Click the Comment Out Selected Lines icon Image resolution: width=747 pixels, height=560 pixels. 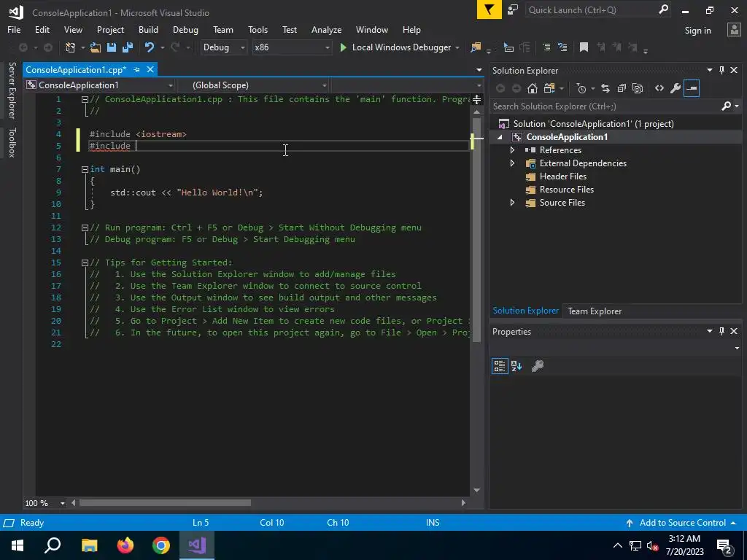[546, 47]
